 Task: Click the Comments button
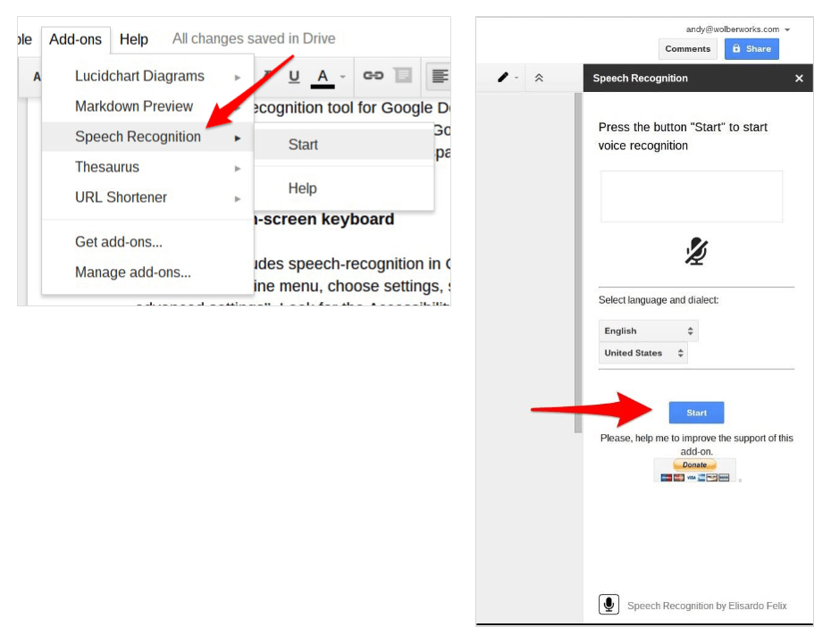pos(688,49)
